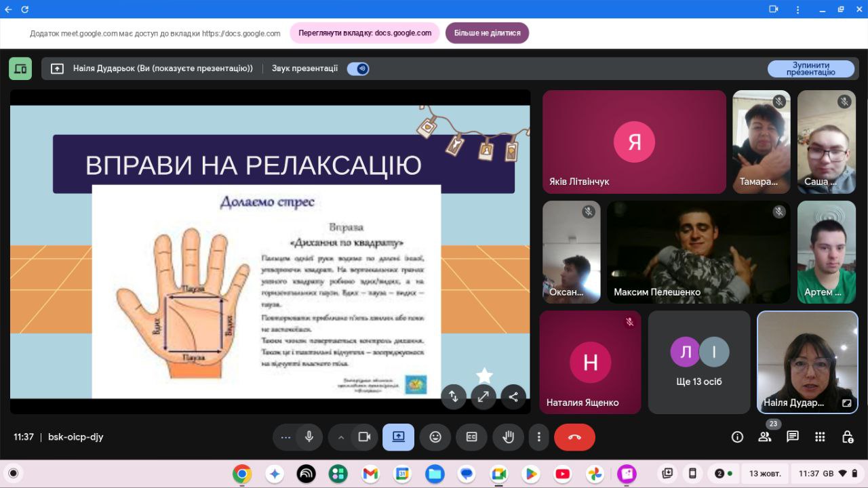868x488 pixels.
Task: Open YouTube from the shelf
Action: (562, 474)
